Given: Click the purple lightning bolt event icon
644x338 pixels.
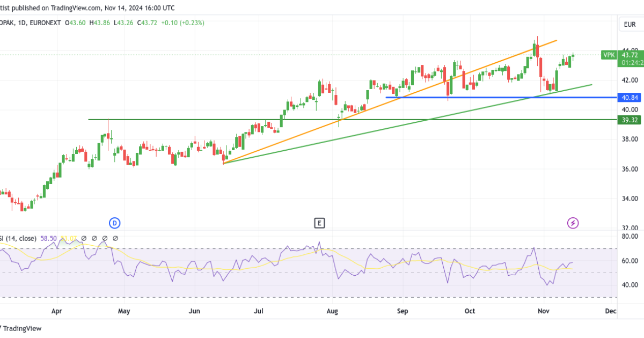Looking at the screenshot, I should point(573,223).
